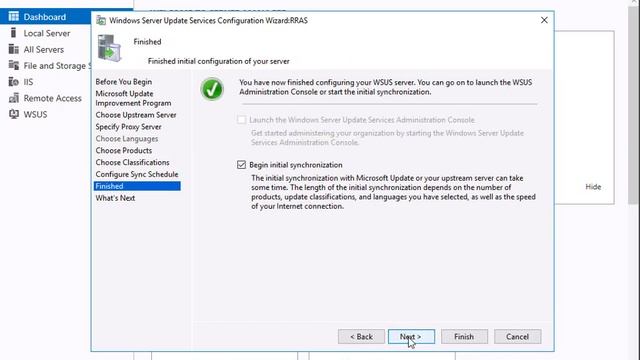Go to Before You Begin step

click(124, 82)
